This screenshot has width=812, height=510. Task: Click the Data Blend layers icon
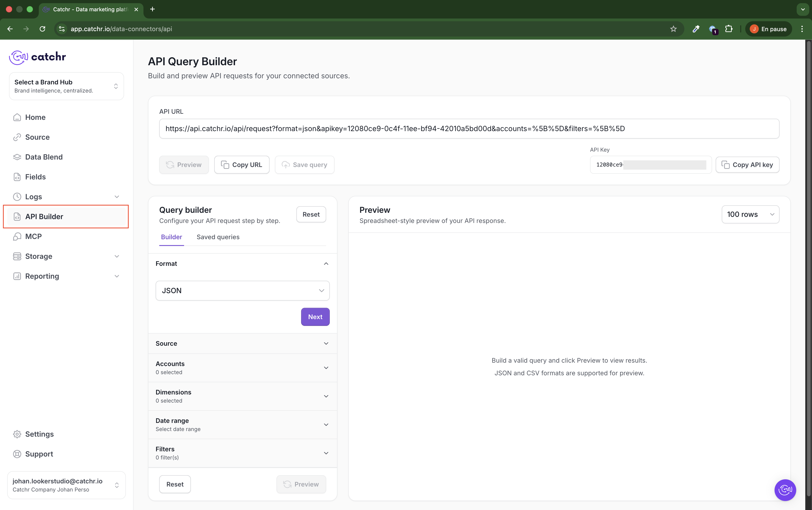click(x=17, y=157)
